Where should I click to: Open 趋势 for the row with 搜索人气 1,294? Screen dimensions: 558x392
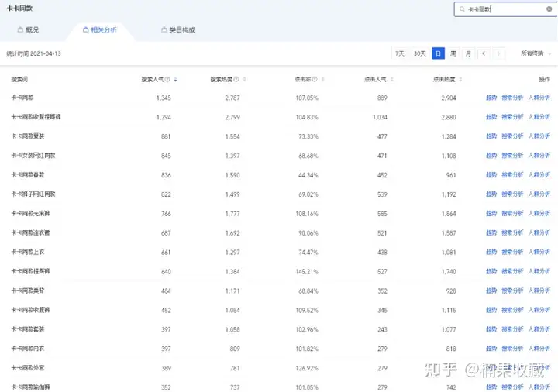point(491,117)
